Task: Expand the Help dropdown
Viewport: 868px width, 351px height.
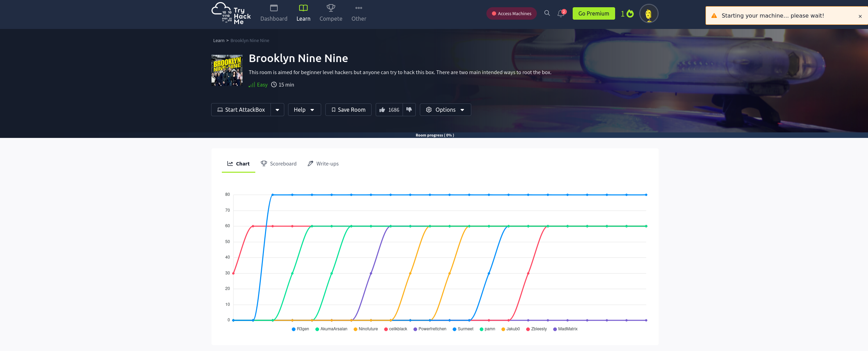Action: coord(304,110)
